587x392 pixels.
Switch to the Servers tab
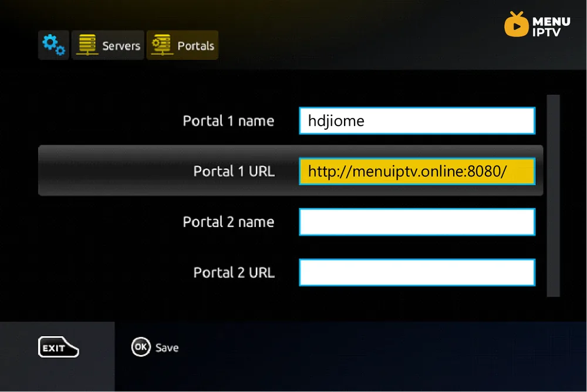point(108,45)
